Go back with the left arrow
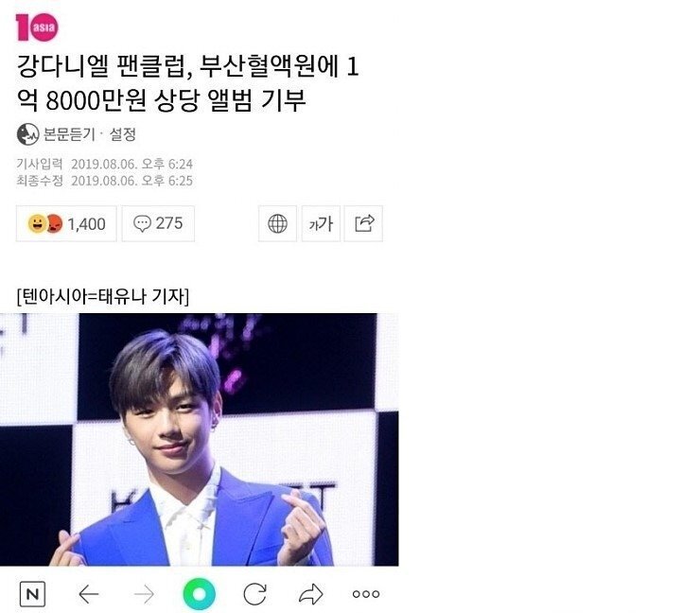This screenshot has height=613, width=700. click(88, 594)
